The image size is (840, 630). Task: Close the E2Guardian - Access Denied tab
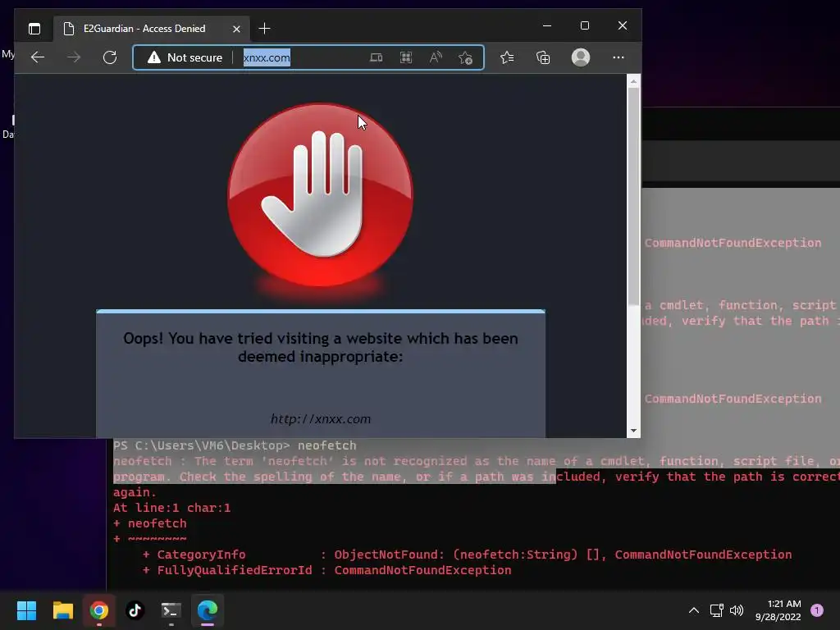point(236,29)
